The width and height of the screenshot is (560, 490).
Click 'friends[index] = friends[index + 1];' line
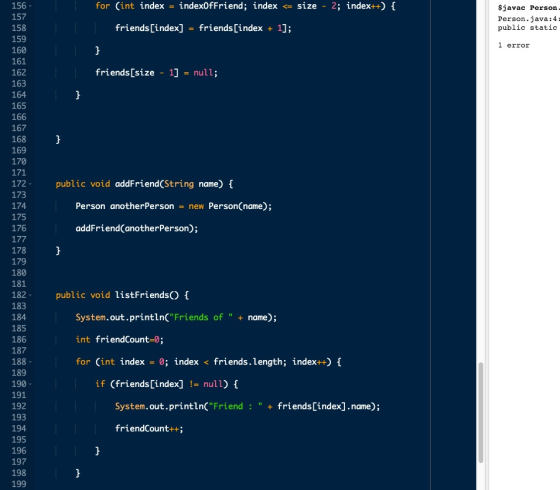click(203, 28)
